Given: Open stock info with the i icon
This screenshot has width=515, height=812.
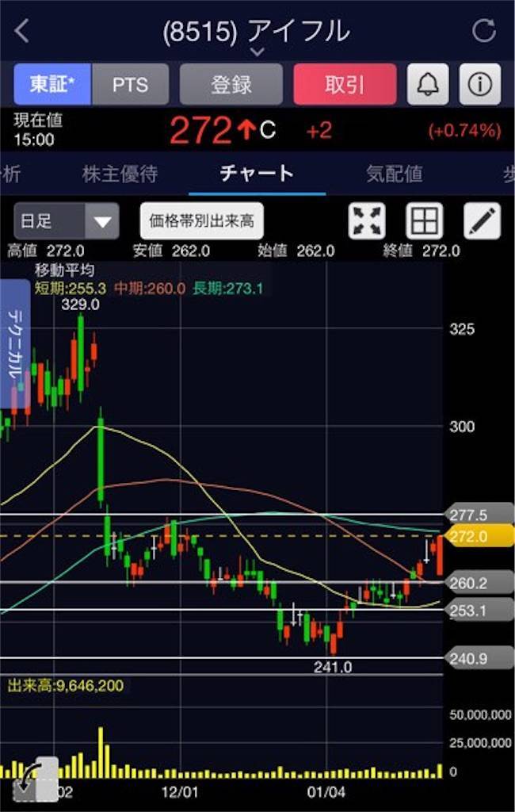Looking at the screenshot, I should [x=480, y=84].
